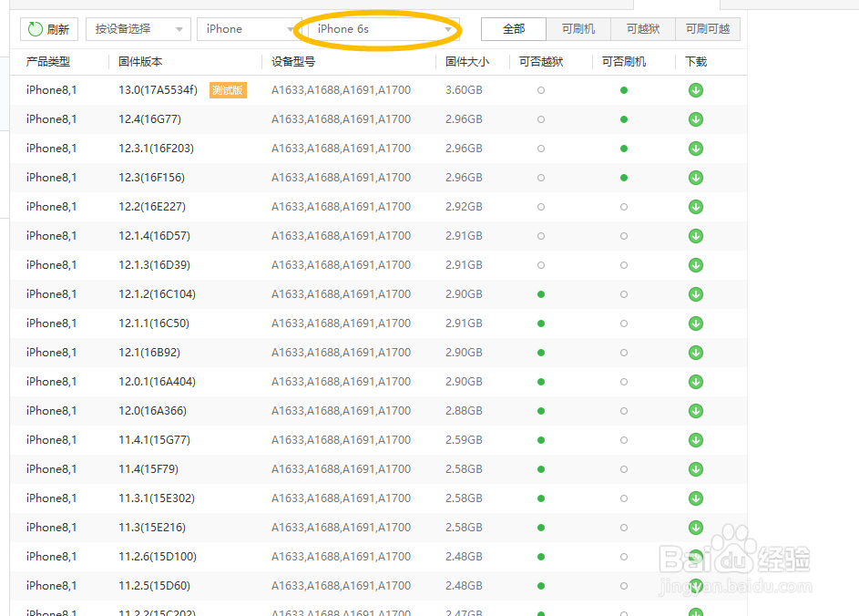Download firmware 12.3(16F156)
Image resolution: width=859 pixels, height=616 pixels.
click(696, 178)
